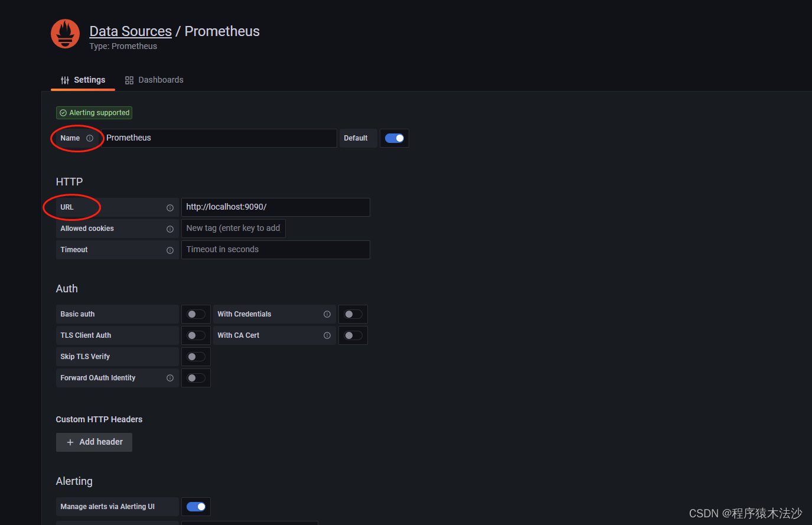Screen dimensions: 812x525
Task: Click the Default label text
Action: [x=356, y=138]
